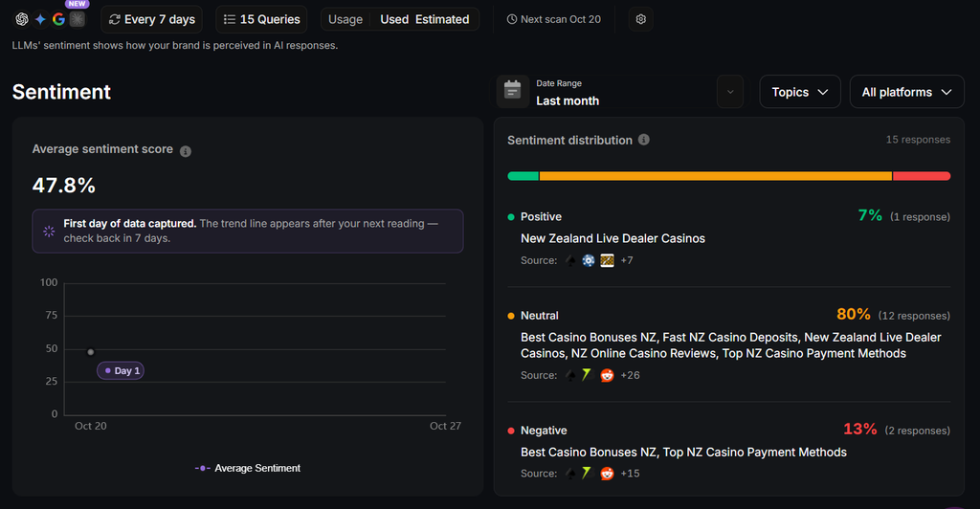Viewport: 980px width, 509px height.
Task: Click the purple NEW badge
Action: pos(77,4)
